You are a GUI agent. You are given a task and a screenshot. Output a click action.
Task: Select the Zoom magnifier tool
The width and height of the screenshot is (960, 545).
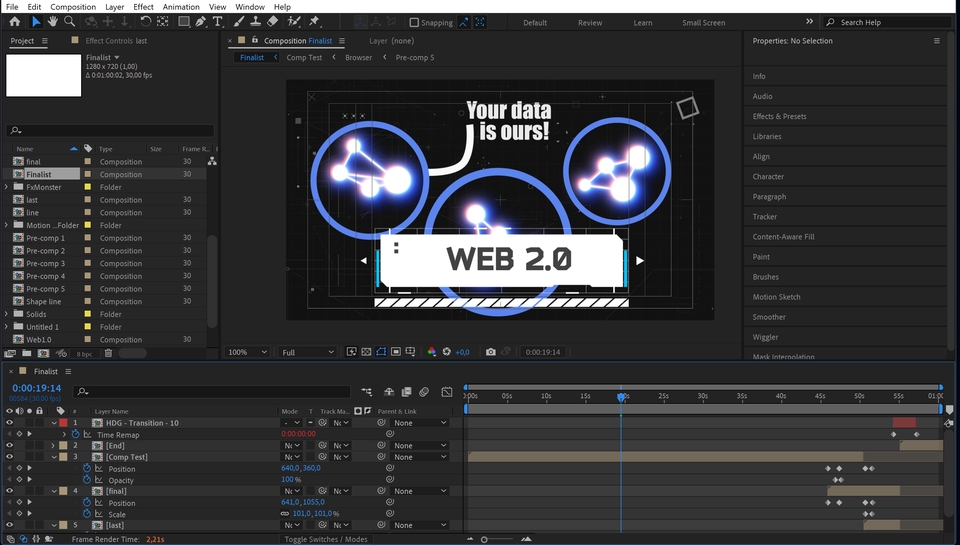tap(70, 22)
